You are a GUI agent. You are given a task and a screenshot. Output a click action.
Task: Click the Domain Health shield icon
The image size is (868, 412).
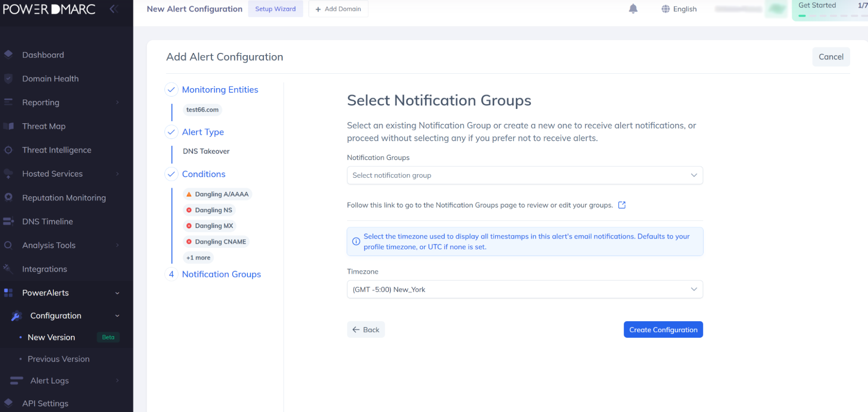click(8, 79)
